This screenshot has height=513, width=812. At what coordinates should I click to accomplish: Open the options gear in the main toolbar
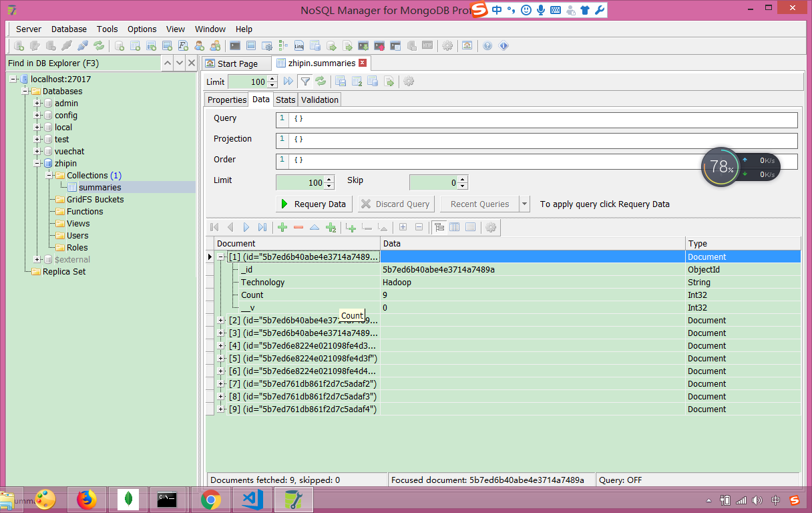(447, 45)
